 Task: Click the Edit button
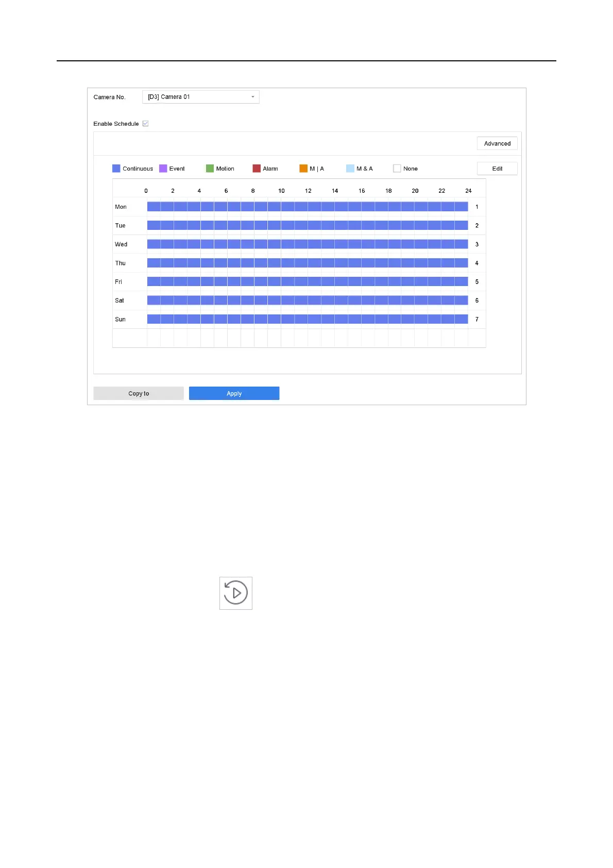497,169
